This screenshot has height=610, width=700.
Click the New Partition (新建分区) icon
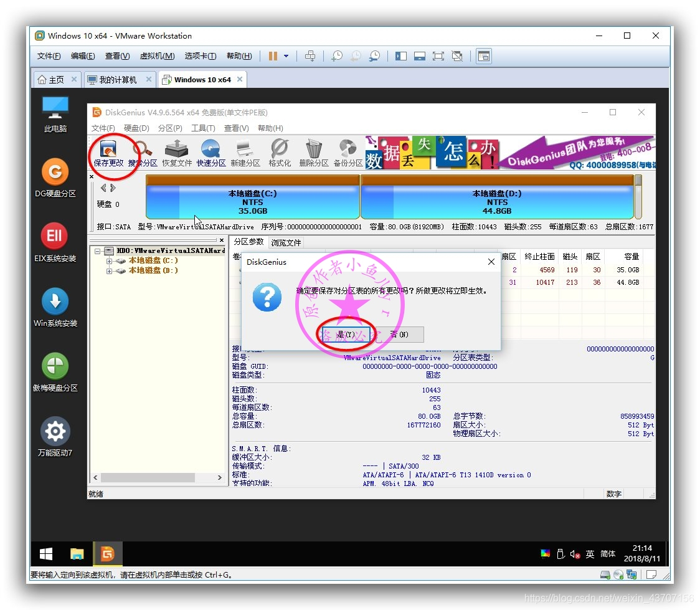click(245, 153)
